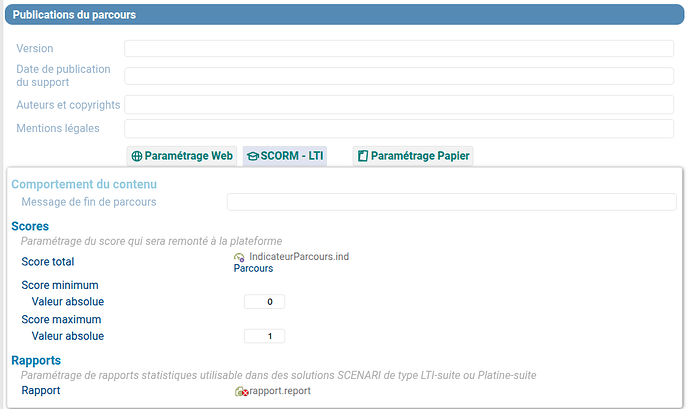Click the Rapports section heading
690x409 pixels.
[x=36, y=360]
